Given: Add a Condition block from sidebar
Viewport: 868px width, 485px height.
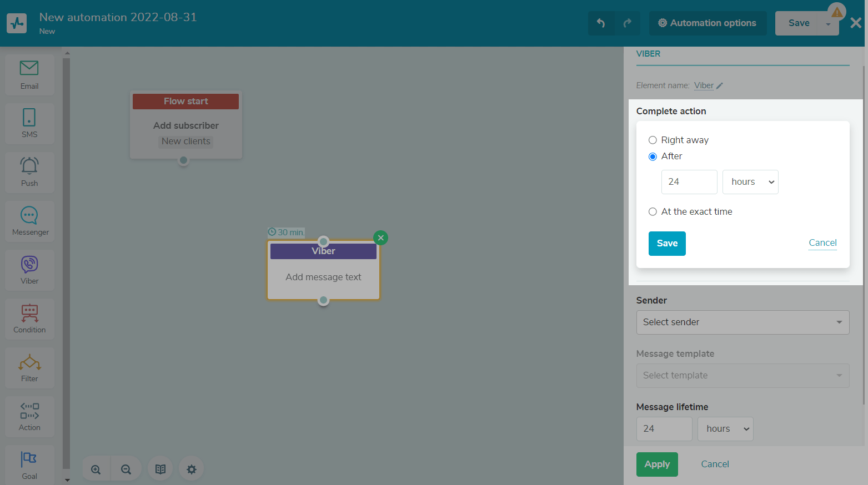Looking at the screenshot, I should pos(29,319).
